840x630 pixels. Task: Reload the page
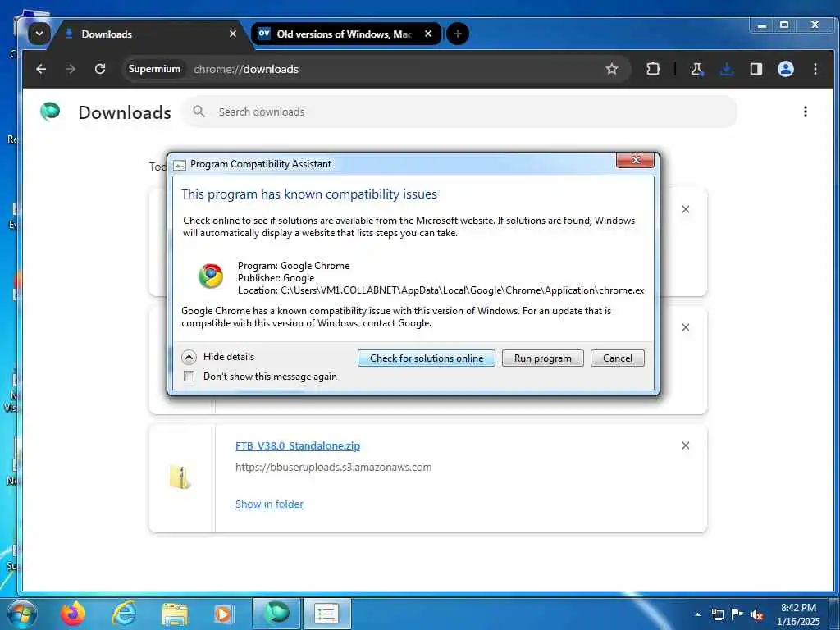99,69
